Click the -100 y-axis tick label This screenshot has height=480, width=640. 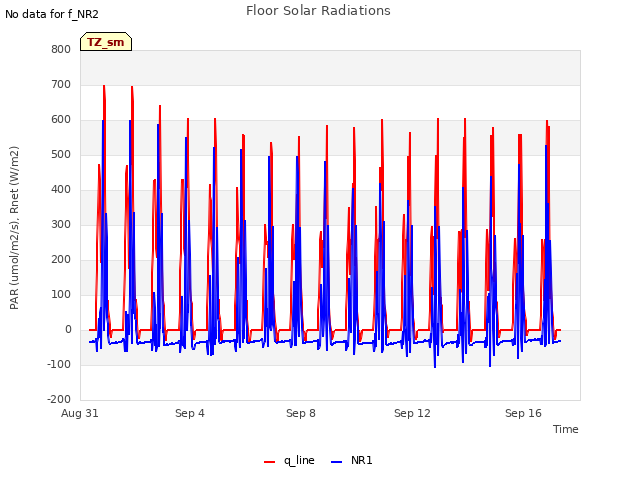(59, 364)
